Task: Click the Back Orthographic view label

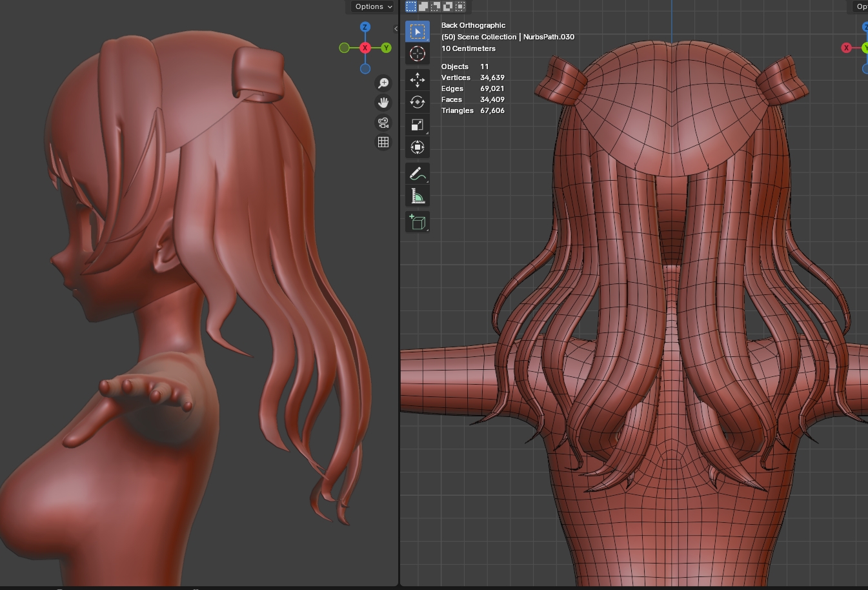Action: pos(473,25)
